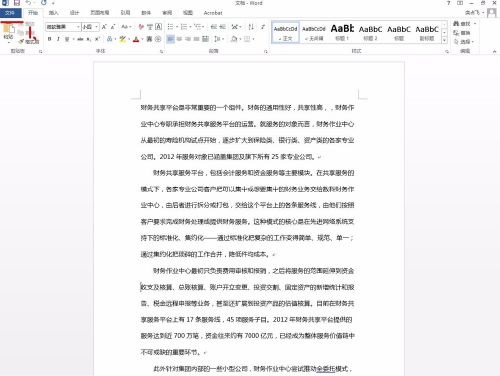Click the Character Border icon
This screenshot has width=500, height=376.
[159, 27]
